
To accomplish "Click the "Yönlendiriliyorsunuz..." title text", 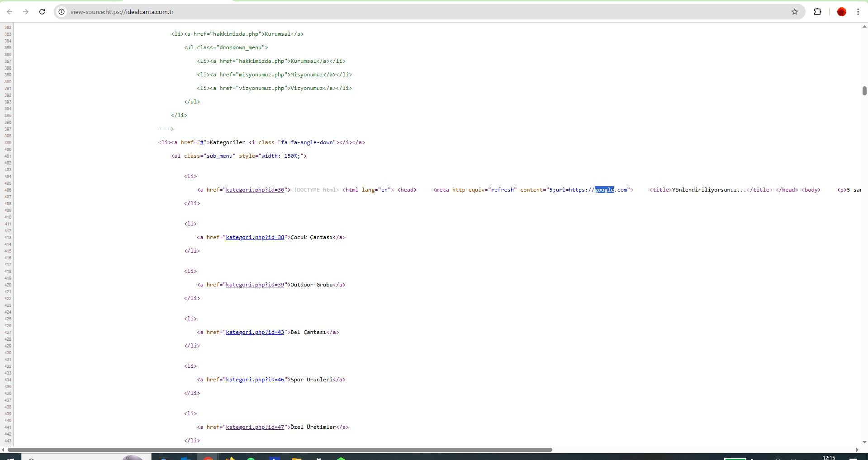I will point(709,190).
